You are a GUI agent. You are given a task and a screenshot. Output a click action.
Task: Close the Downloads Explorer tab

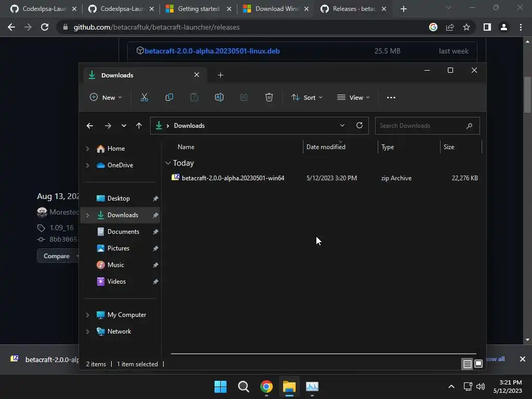tap(196, 75)
